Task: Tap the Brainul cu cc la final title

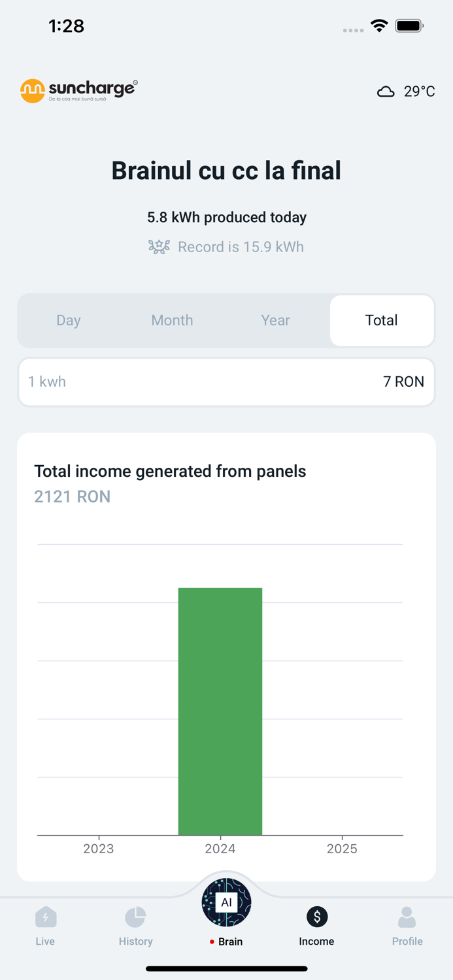Action: coord(226,171)
